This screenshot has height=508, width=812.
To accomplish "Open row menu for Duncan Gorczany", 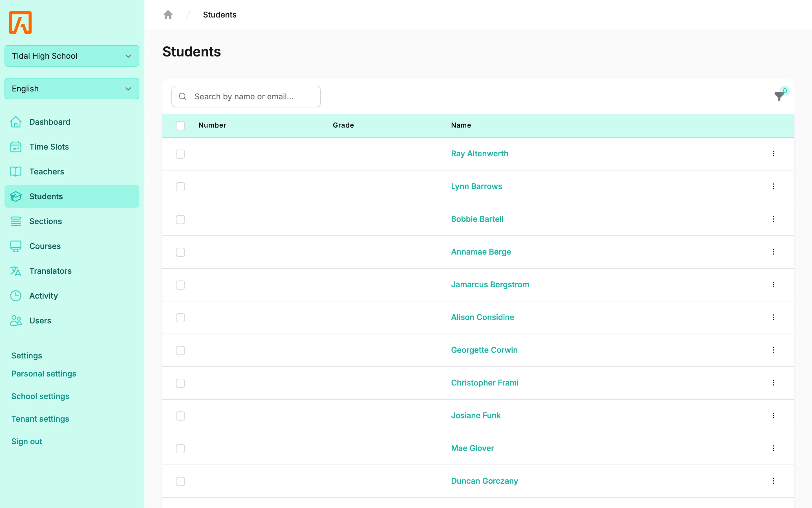I will [773, 481].
